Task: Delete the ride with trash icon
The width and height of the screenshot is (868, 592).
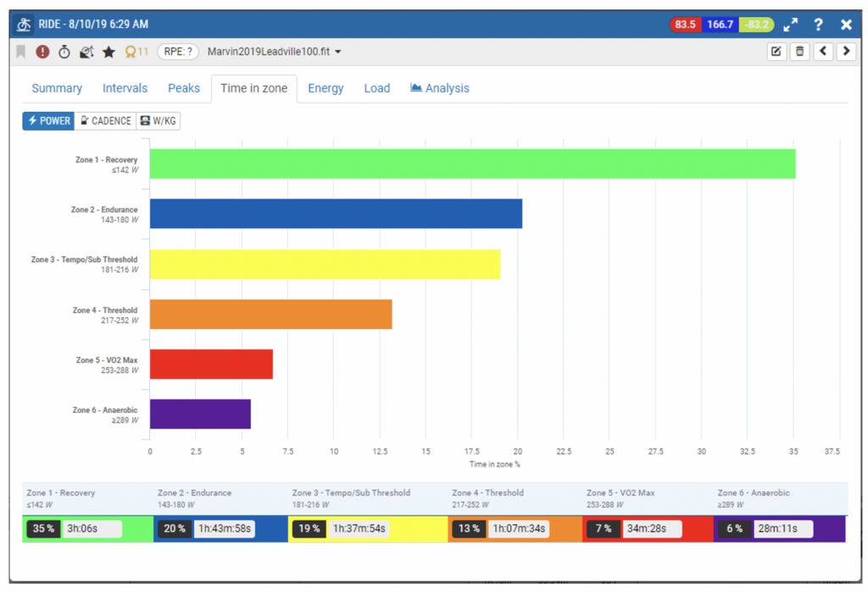Action: [799, 52]
